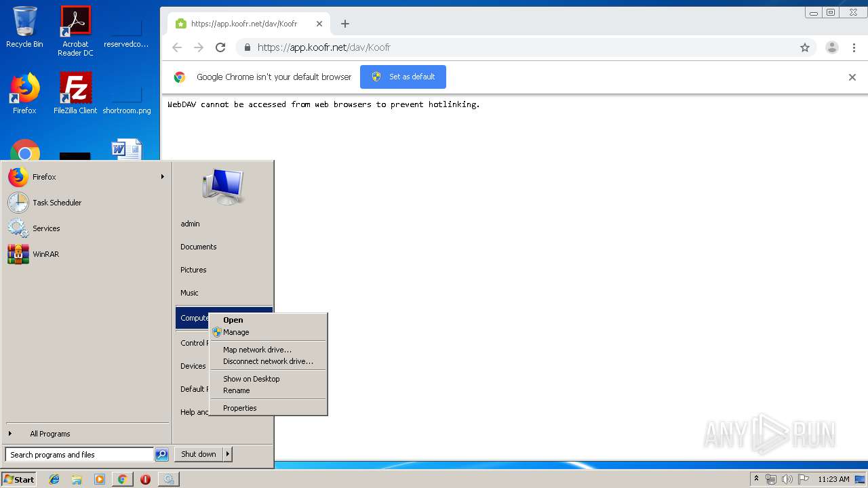Open the gear-icon taskbar application
This screenshot has height=488, width=868.
(168, 479)
